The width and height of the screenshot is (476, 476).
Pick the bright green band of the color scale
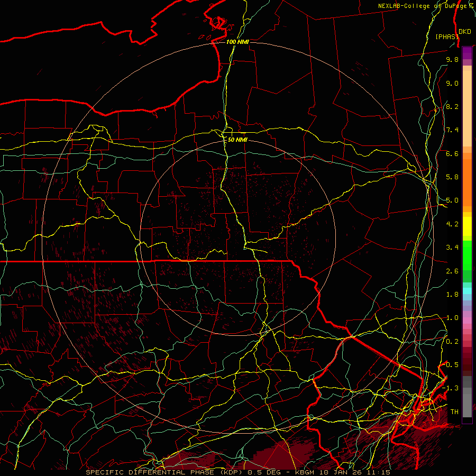tap(467, 255)
